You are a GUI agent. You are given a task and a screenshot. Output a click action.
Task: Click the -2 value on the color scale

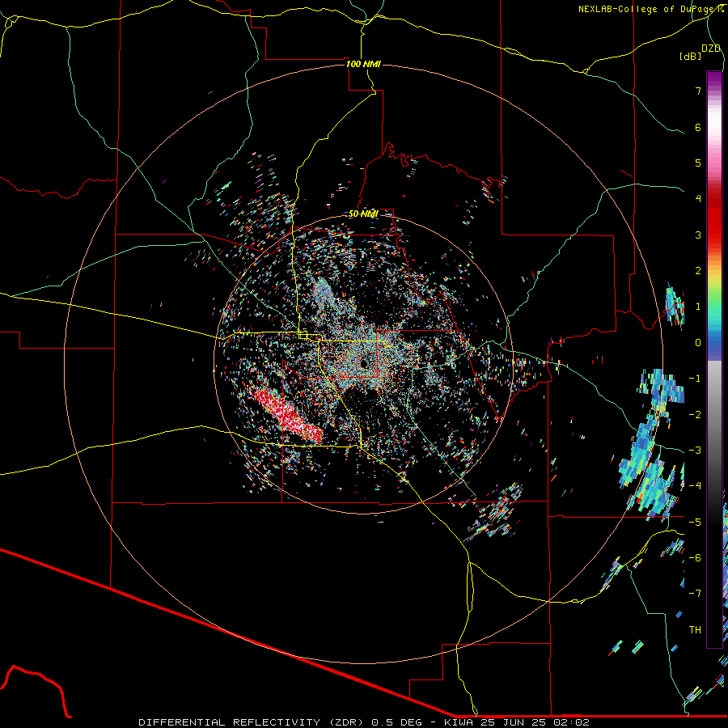(695, 415)
